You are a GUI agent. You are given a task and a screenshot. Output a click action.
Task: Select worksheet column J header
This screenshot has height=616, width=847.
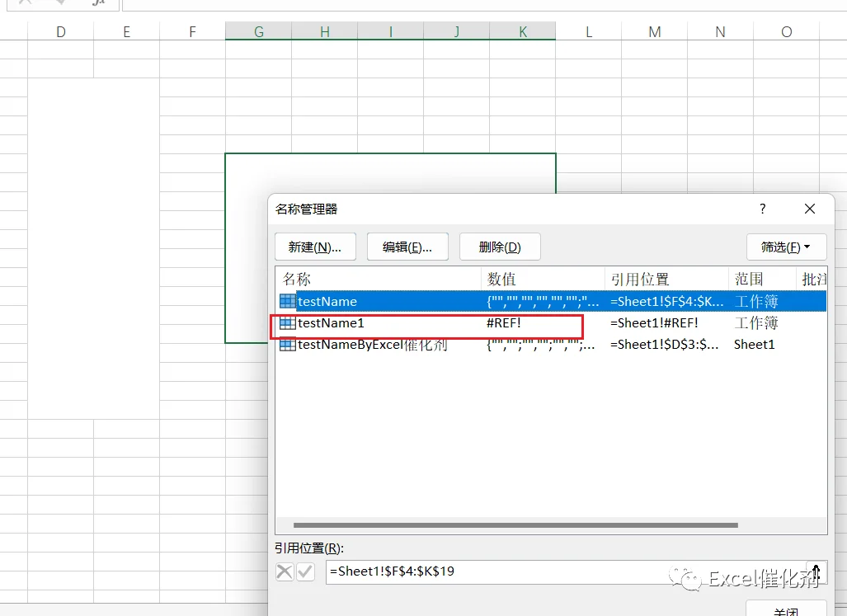pos(456,32)
